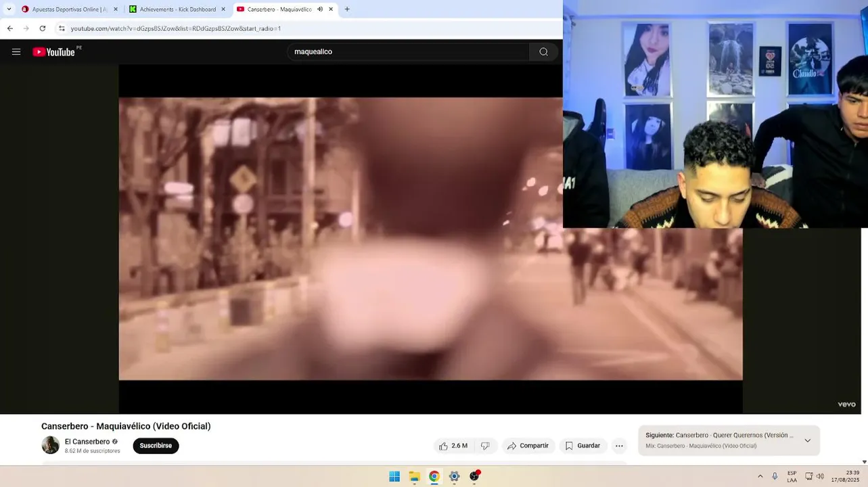Reload the current page
This screenshot has width=868, height=487.
(43, 28)
